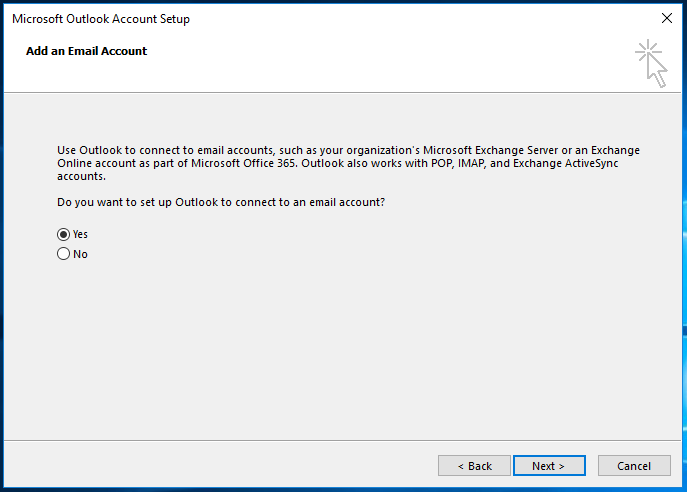
Task: Click the "POP, IMAP" text in the description
Action: point(457,163)
